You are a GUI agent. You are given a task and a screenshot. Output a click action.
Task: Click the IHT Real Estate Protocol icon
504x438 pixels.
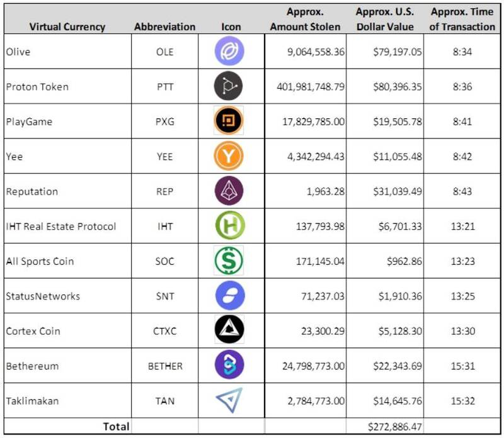(x=229, y=227)
